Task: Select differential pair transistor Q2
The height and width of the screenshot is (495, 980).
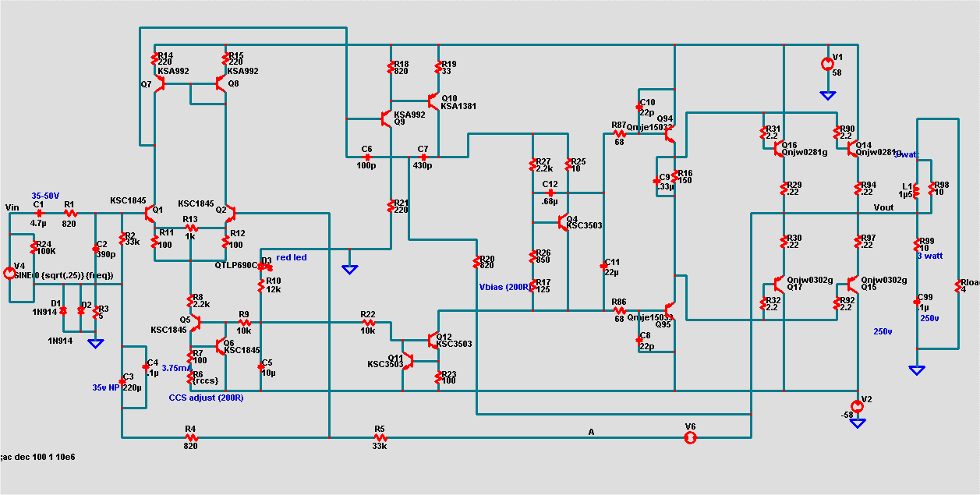Action: pos(228,212)
